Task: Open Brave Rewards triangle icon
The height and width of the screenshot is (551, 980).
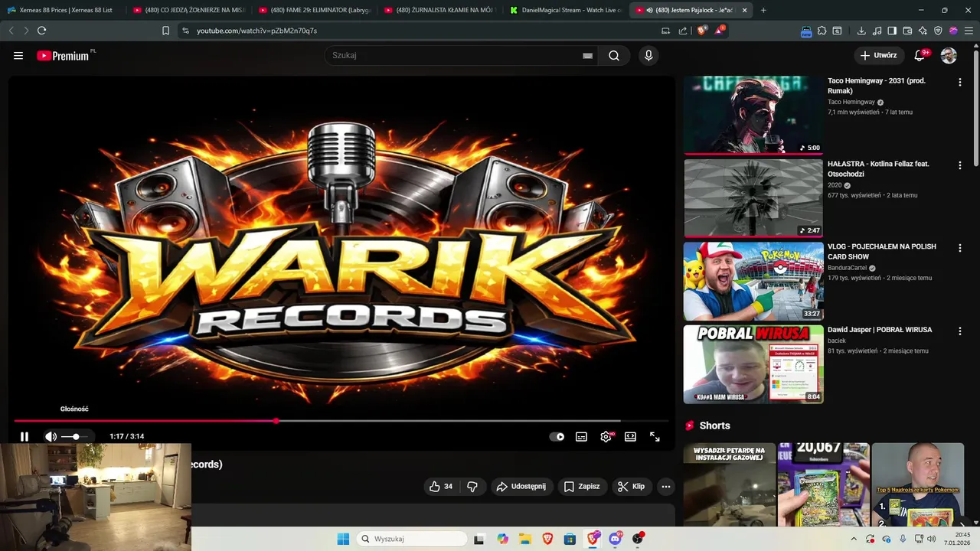Action: pos(719,31)
